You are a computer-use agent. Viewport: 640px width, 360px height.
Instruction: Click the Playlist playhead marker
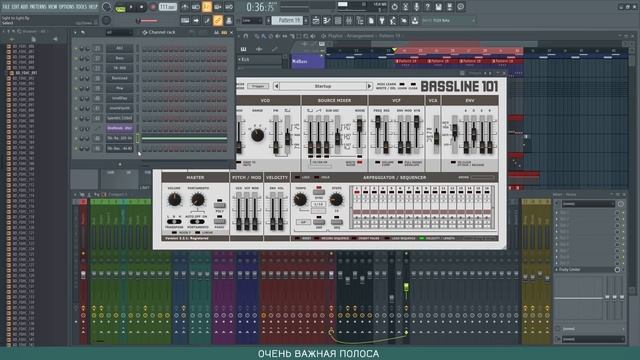pos(394,50)
